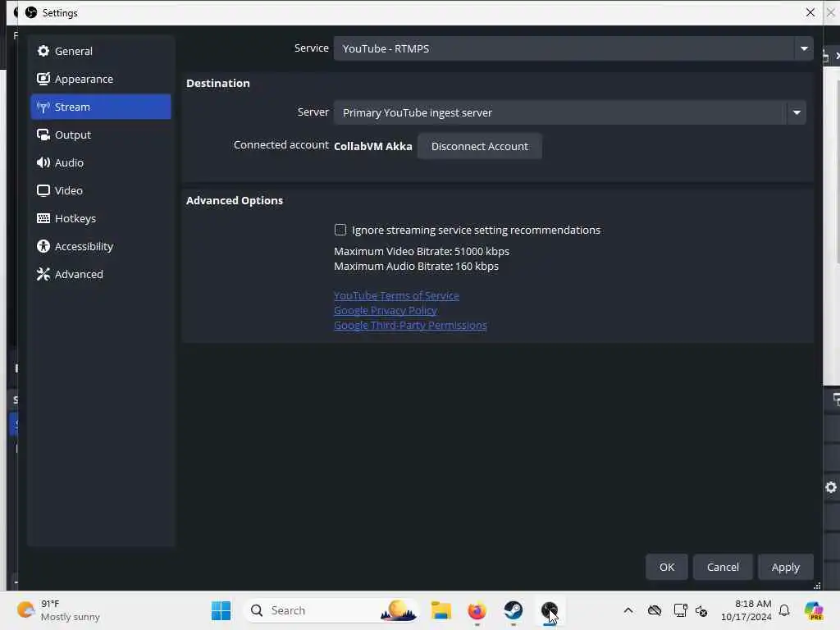Click the taskbar Search box
Image resolution: width=840 pixels, height=630 pixels.
tap(331, 610)
